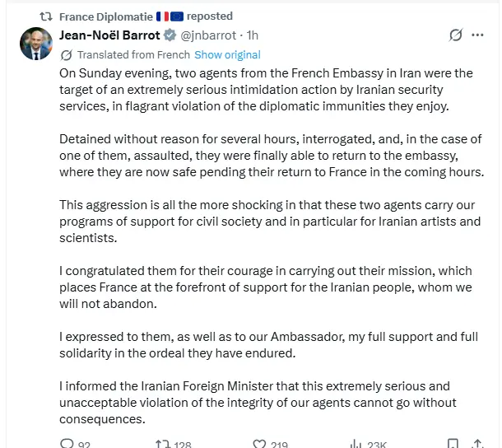This screenshot has width=502, height=448.
Task: Click the Jean-Noël Barrot display name
Action: (109, 35)
